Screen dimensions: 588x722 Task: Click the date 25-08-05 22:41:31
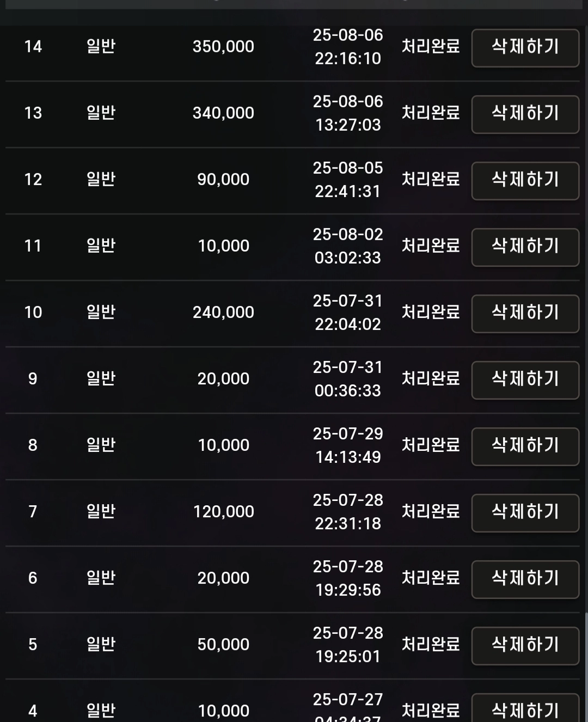click(x=348, y=180)
